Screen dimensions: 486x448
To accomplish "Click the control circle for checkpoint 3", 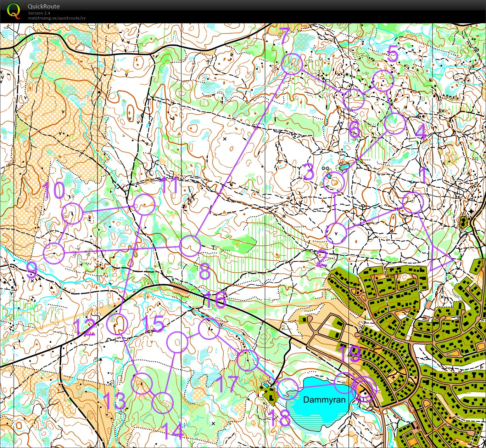I will coord(334,182).
